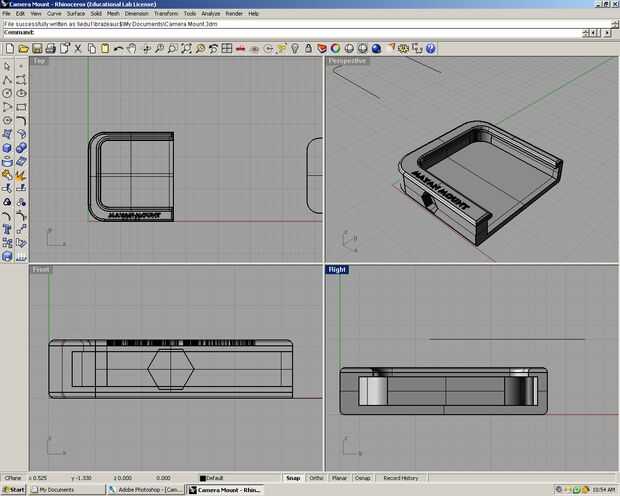Open the lightbulb hide/show objects icon

click(295, 49)
